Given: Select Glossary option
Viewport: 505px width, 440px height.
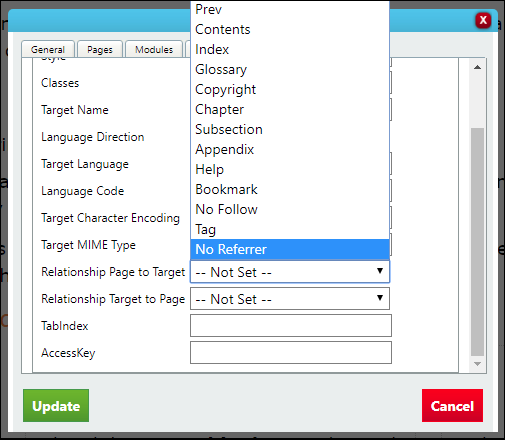Looking at the screenshot, I should tap(290, 69).
